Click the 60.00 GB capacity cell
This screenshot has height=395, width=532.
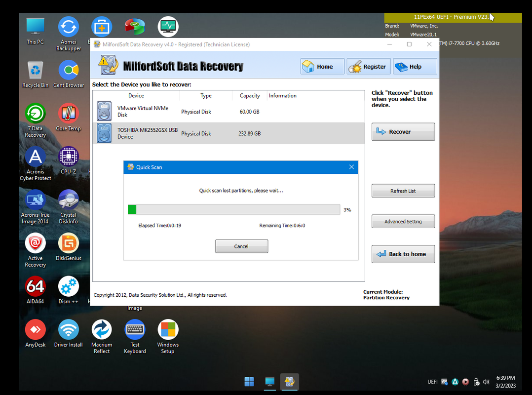[249, 112]
